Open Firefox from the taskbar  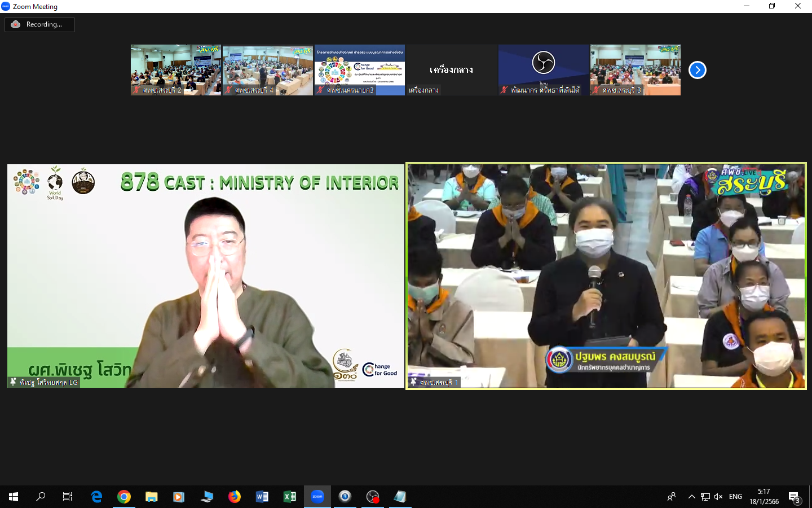pyautogui.click(x=235, y=497)
